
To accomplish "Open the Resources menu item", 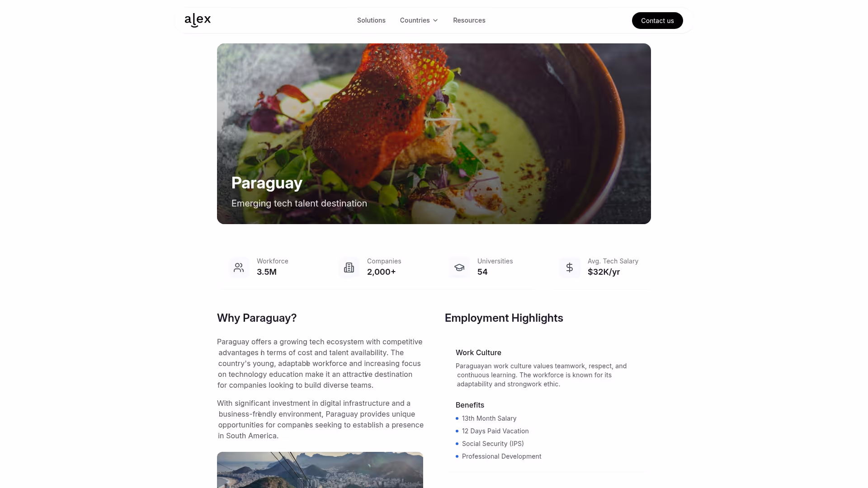I will (469, 20).
